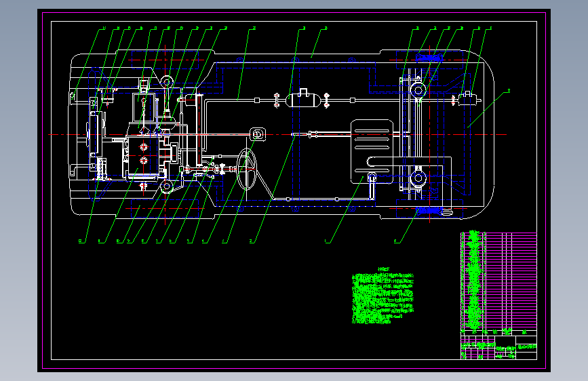Click flange coupling right of air tank
The width and height of the screenshot is (588, 381).
coord(327,100)
